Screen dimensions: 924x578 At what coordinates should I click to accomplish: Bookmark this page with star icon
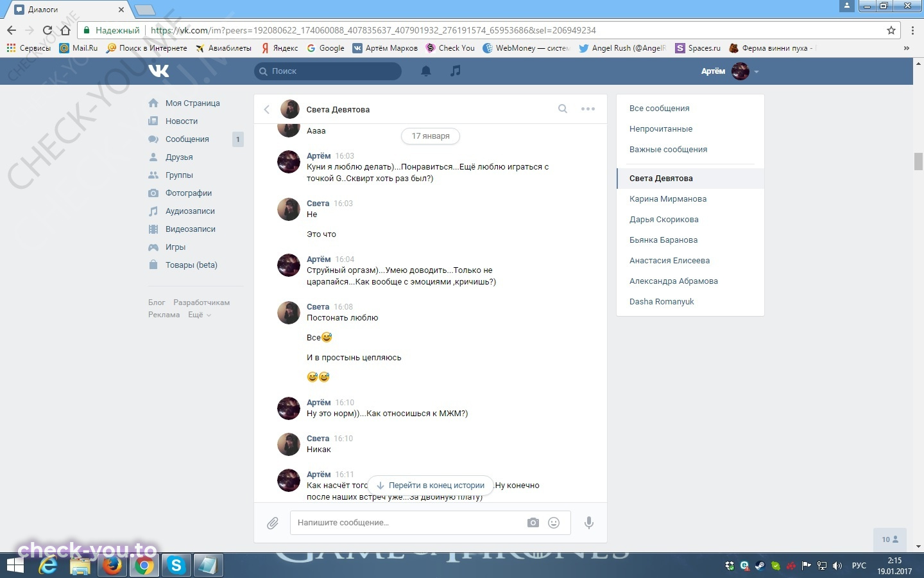tap(891, 30)
